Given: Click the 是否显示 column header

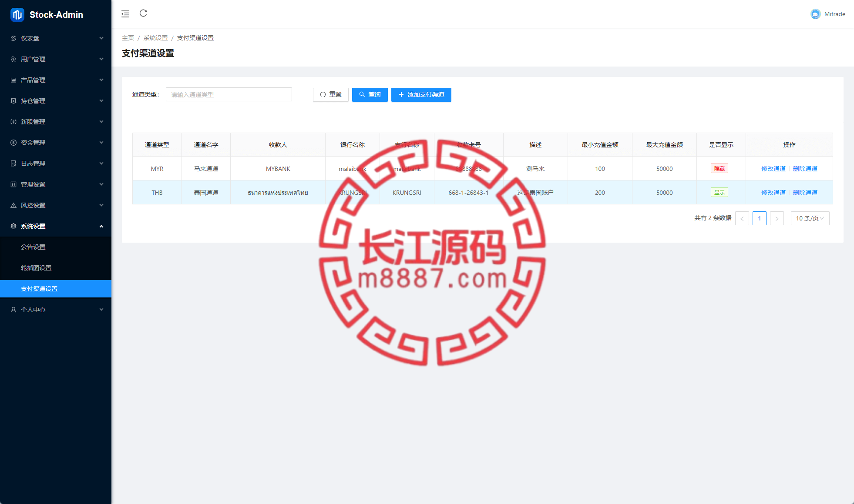Looking at the screenshot, I should coord(721,145).
